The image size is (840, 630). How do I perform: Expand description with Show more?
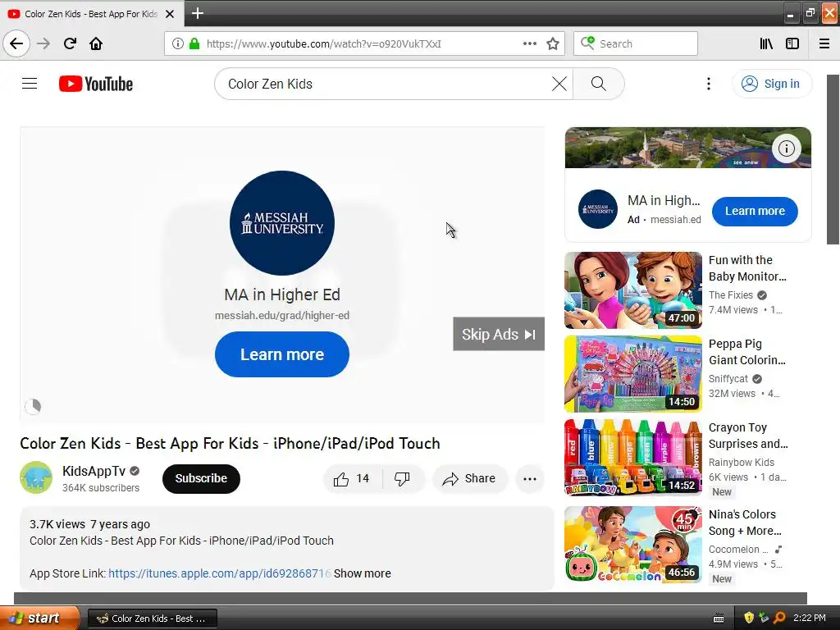tap(362, 573)
